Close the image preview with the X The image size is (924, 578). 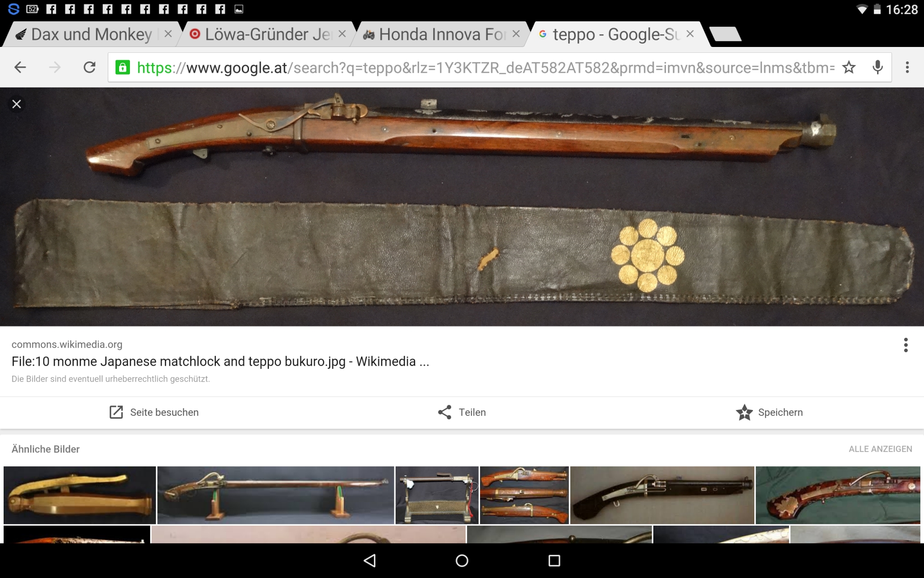click(x=17, y=104)
